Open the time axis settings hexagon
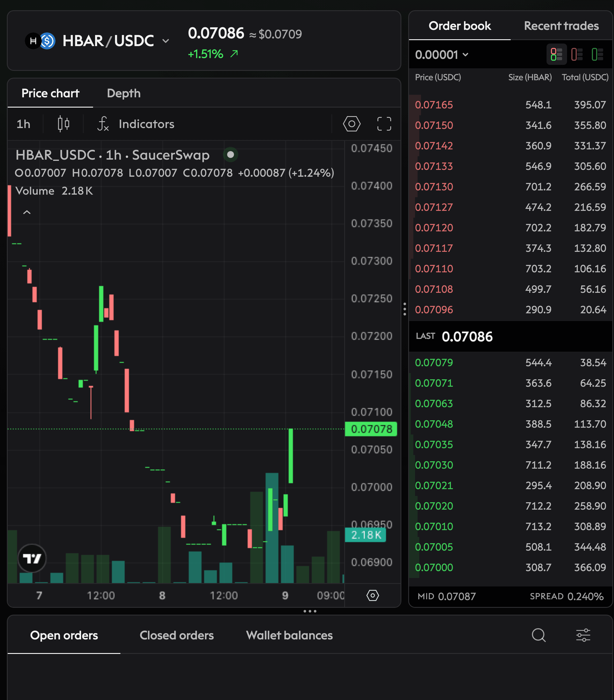This screenshot has height=700, width=614. pyautogui.click(x=372, y=595)
